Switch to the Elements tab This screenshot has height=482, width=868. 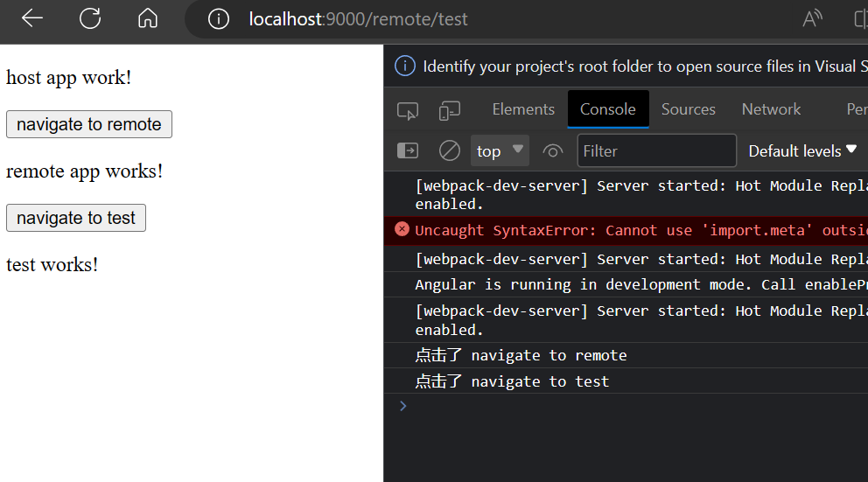point(523,109)
